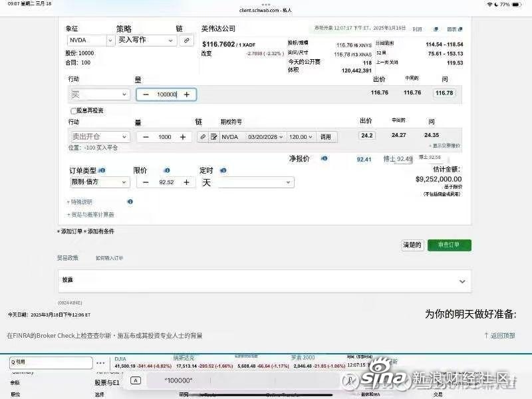Viewport: 532px width, 399px height.
Task: Click the DJIA index quote in the ticker
Action: point(143,362)
